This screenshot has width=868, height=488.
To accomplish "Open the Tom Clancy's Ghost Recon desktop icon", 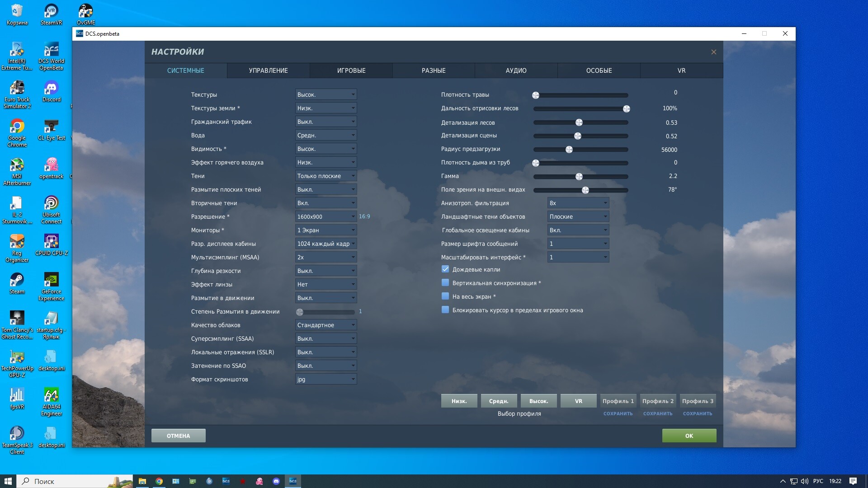I will click(17, 325).
